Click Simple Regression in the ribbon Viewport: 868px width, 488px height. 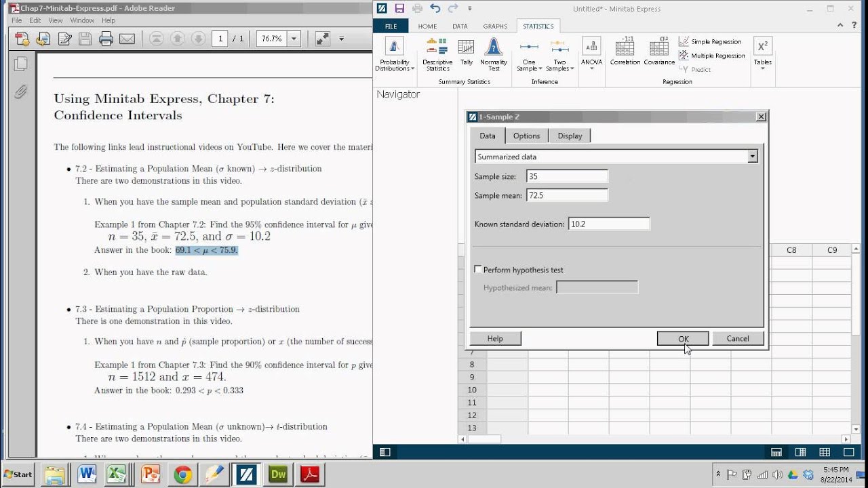(710, 42)
